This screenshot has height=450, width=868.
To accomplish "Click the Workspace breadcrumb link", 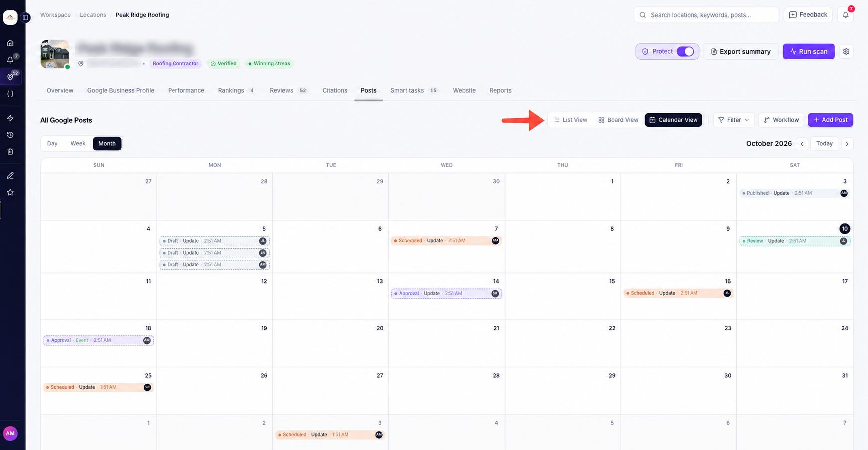I will (x=55, y=15).
